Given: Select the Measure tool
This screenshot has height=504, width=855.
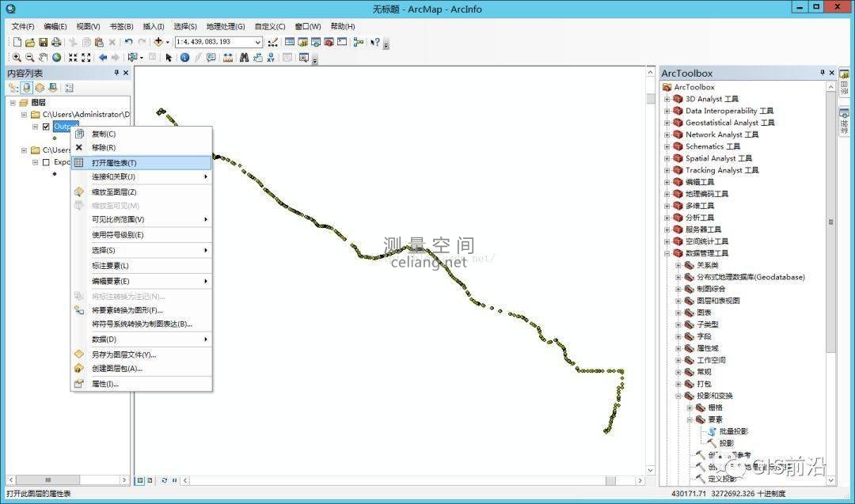Looking at the screenshot, I should tap(228, 57).
